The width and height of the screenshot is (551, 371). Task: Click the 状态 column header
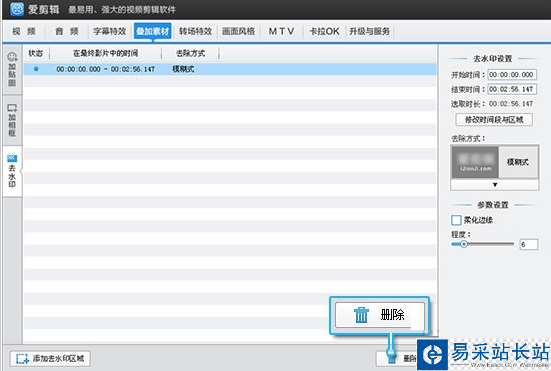click(x=35, y=53)
